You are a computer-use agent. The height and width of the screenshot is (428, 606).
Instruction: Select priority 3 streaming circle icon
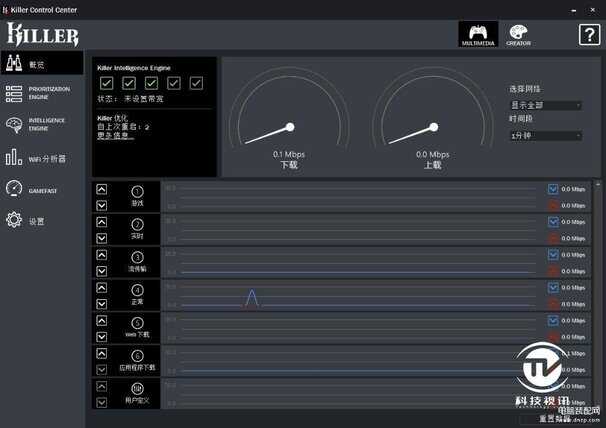tap(137, 257)
